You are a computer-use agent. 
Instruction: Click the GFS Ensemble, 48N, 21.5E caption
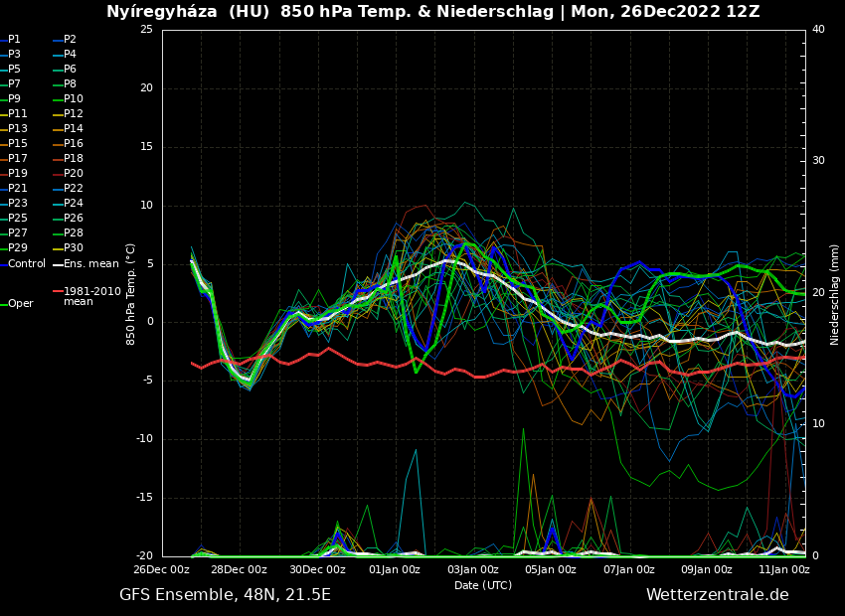tap(225, 595)
